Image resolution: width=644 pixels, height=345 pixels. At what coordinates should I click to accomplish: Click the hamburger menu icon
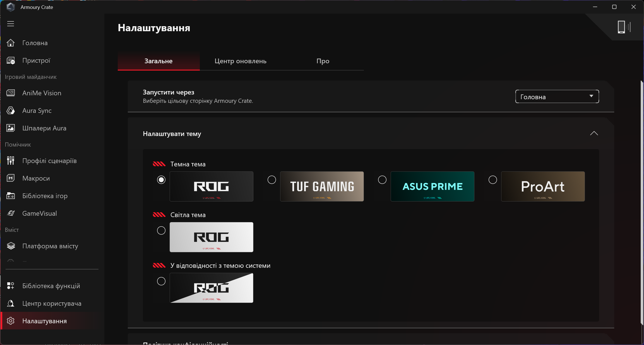point(11,24)
